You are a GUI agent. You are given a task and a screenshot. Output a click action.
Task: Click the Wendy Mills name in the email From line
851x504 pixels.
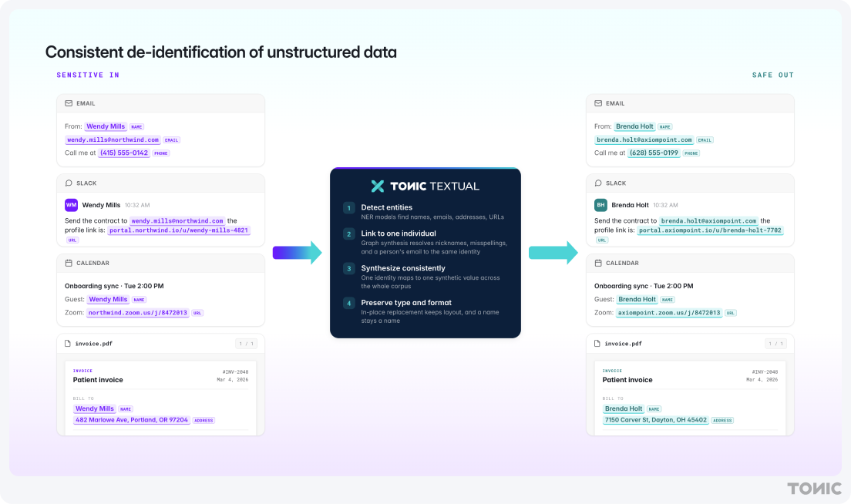[106, 126]
